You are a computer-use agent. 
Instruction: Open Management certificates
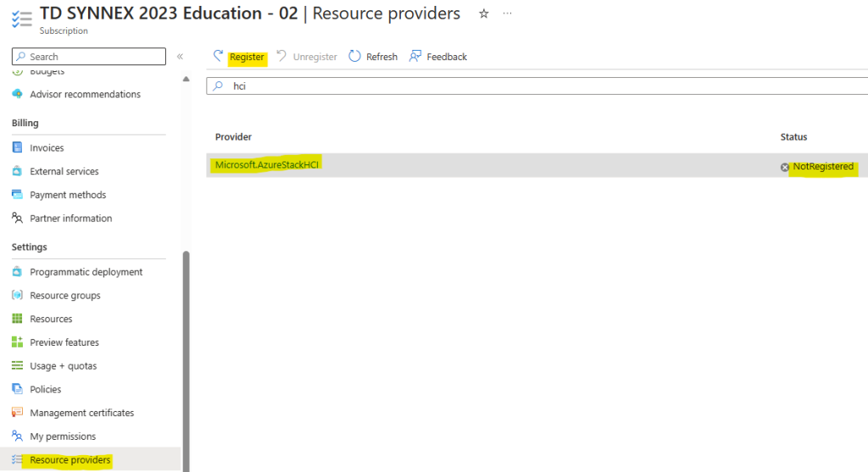(82, 413)
